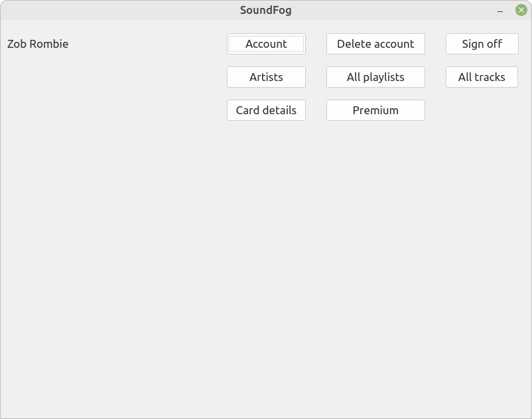Select the Zob Rombie username label
532x419 pixels.
tap(38, 44)
